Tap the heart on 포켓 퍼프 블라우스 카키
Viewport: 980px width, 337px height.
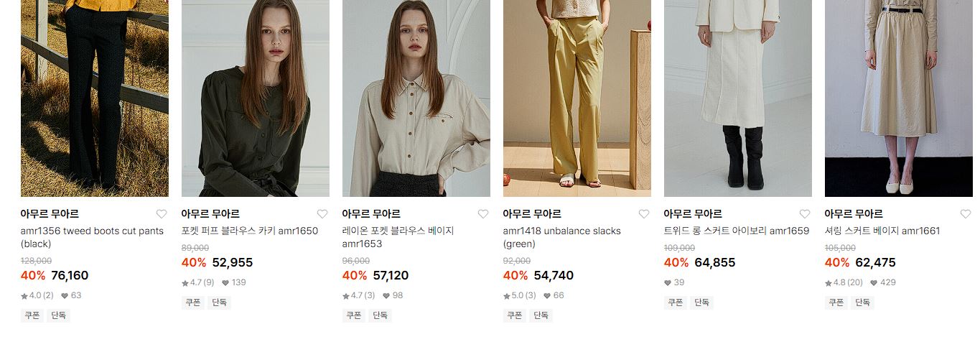click(322, 214)
